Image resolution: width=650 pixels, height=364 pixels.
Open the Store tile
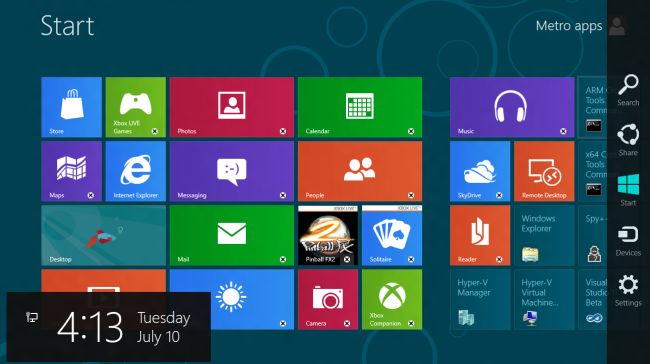(71, 107)
